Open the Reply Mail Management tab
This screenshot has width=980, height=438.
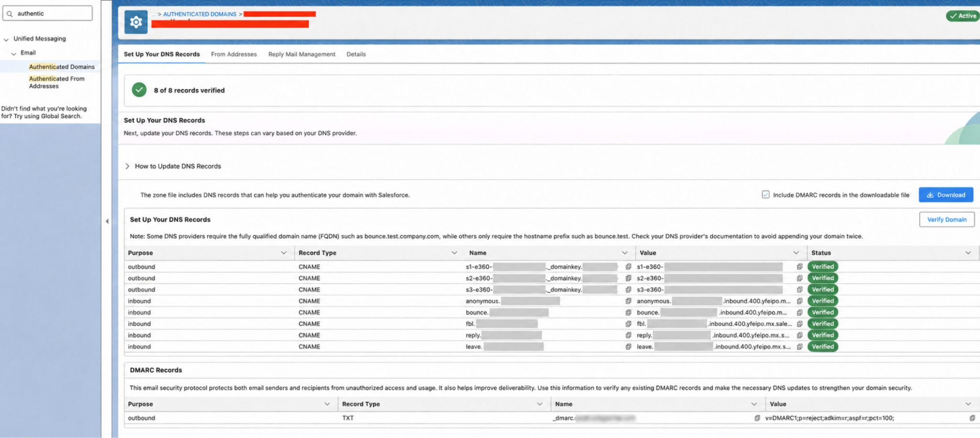301,54
